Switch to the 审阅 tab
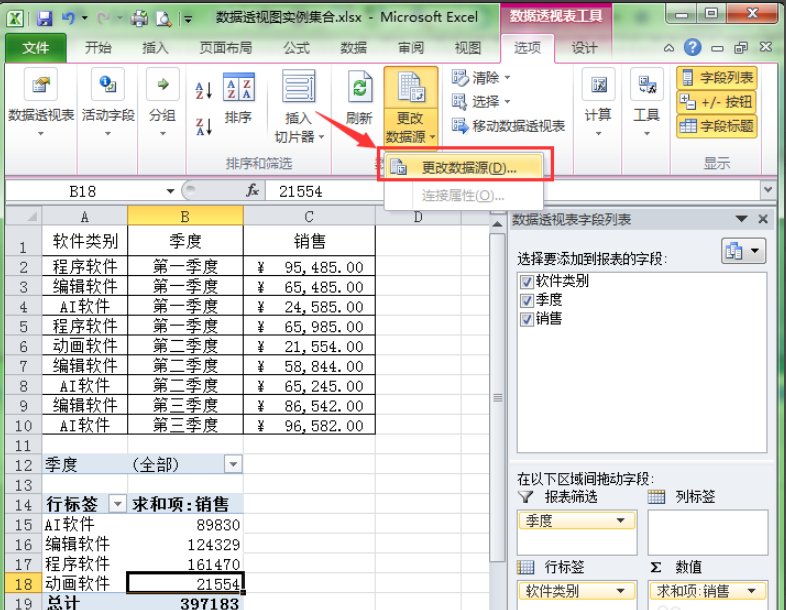The height and width of the screenshot is (610, 786). (x=411, y=48)
